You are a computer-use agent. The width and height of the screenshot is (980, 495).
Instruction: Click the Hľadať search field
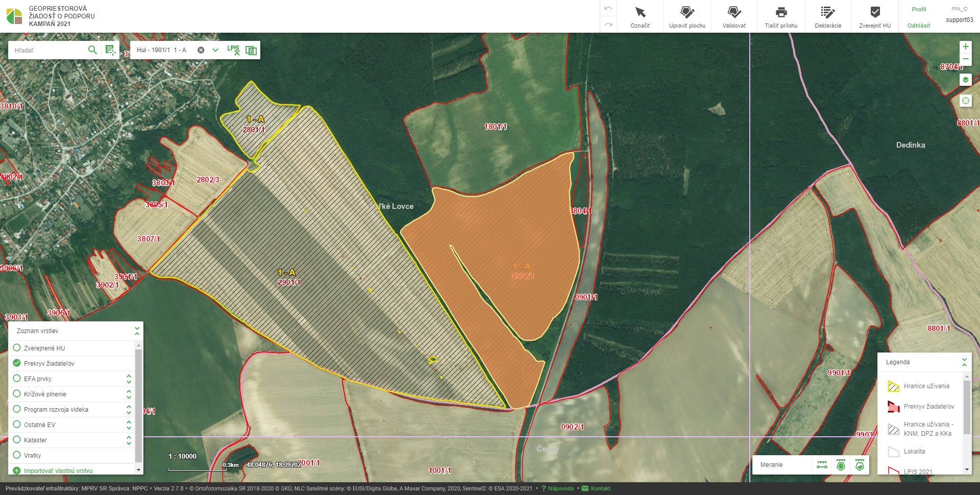[48, 50]
